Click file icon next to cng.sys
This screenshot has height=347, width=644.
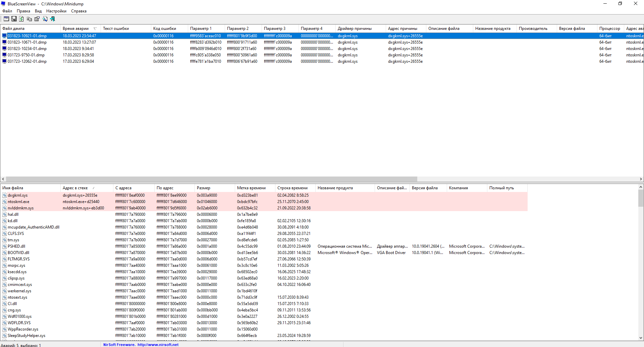[x=4, y=310]
